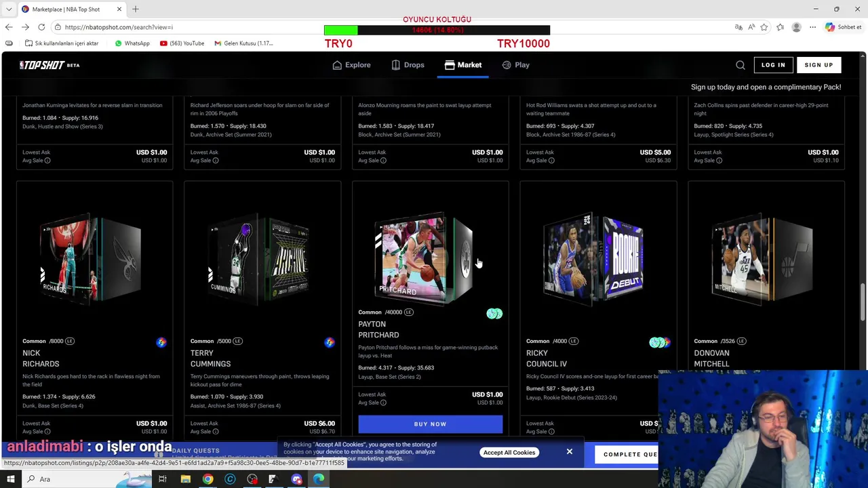Click the DONOVAN MITCHELL player name
Viewport: 868px width, 488px height.
coord(711,359)
